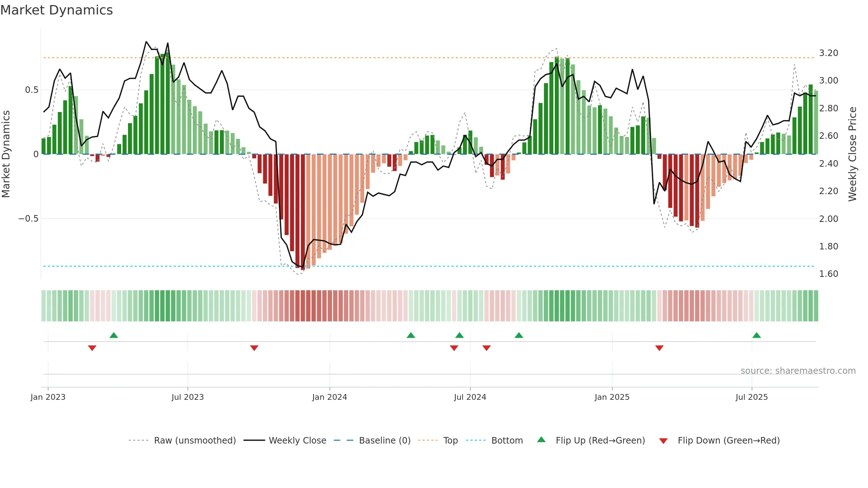Select the green flip-up marker in June 2024
This screenshot has width=868, height=488.
coord(460,335)
